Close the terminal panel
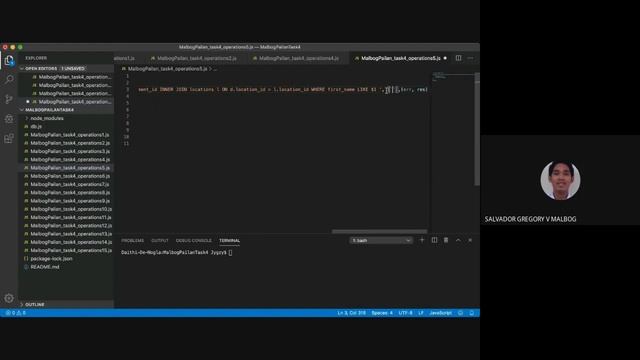Image resolution: width=640 pixels, height=360 pixels. (470, 240)
